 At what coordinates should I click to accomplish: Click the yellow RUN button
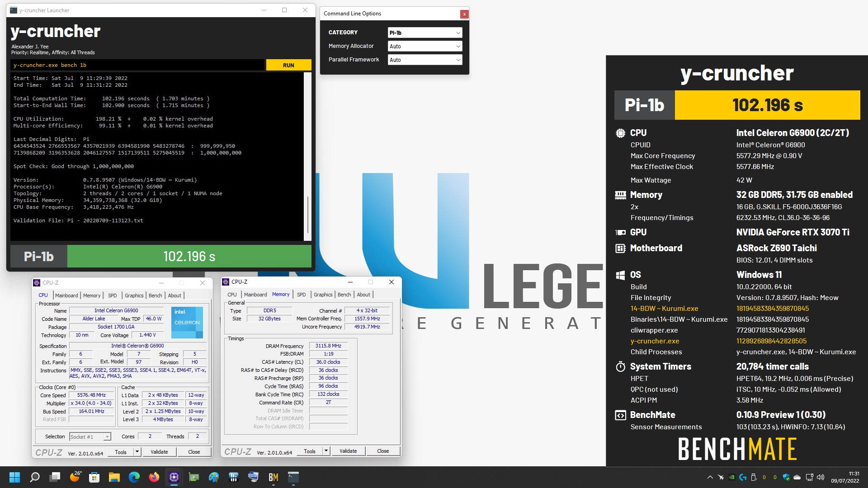[288, 65]
